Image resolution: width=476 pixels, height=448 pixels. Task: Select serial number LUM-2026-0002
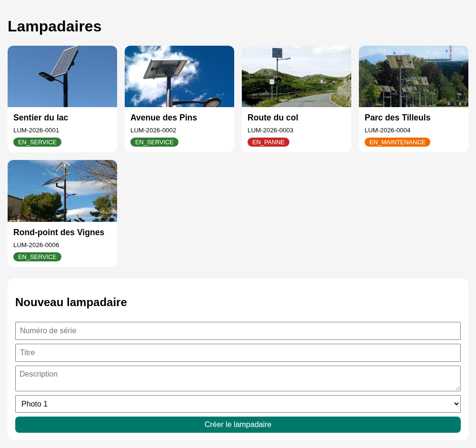click(x=153, y=130)
